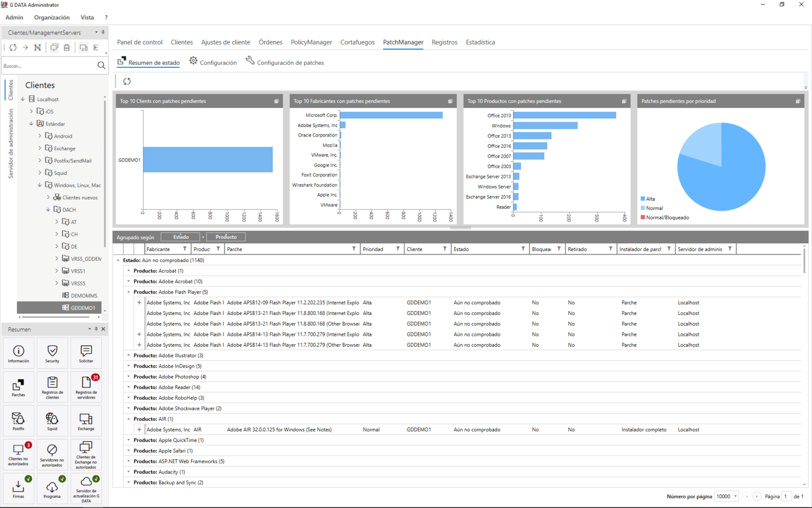The image size is (812, 508).
Task: Expand the Clientes nuevos node
Action: (48, 198)
